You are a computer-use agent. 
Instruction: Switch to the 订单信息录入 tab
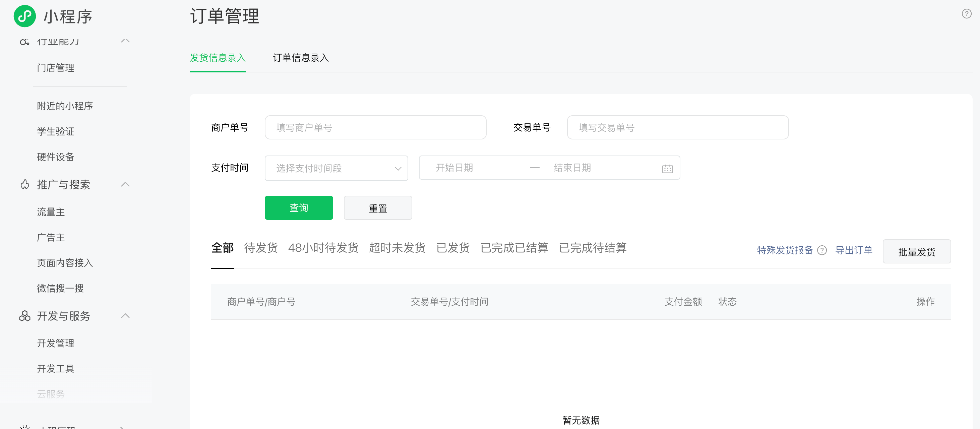301,58
